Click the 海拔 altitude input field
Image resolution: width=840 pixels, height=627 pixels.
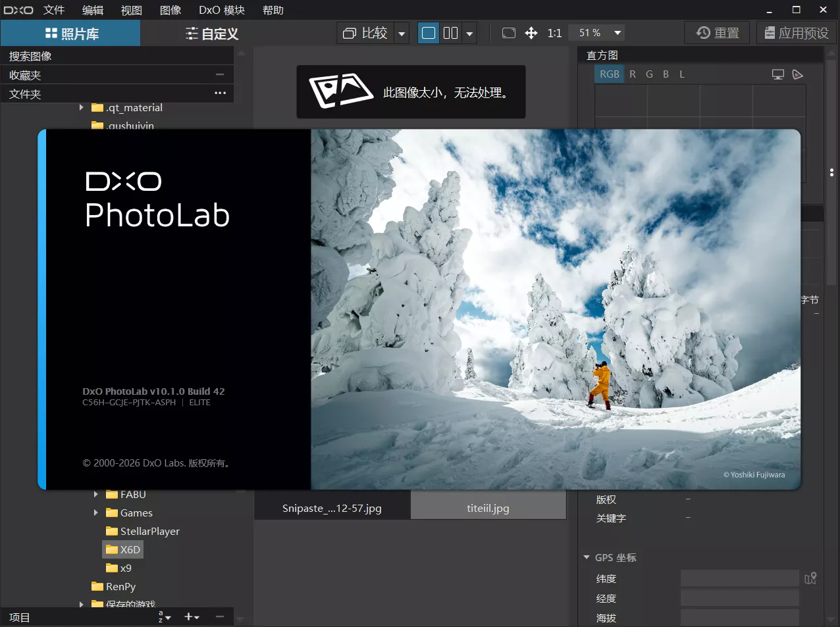tap(740, 618)
